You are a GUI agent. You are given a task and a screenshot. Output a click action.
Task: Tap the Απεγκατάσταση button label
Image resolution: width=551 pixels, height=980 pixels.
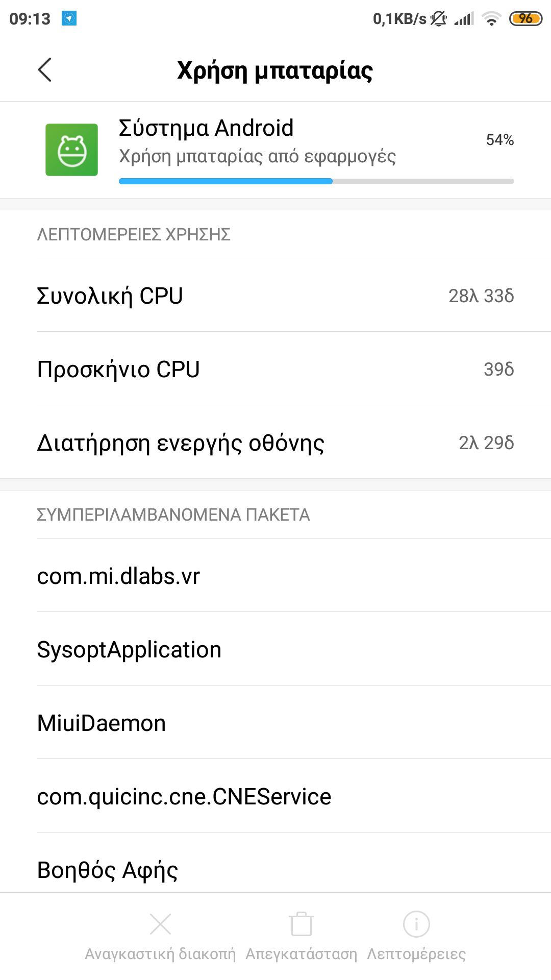click(301, 953)
